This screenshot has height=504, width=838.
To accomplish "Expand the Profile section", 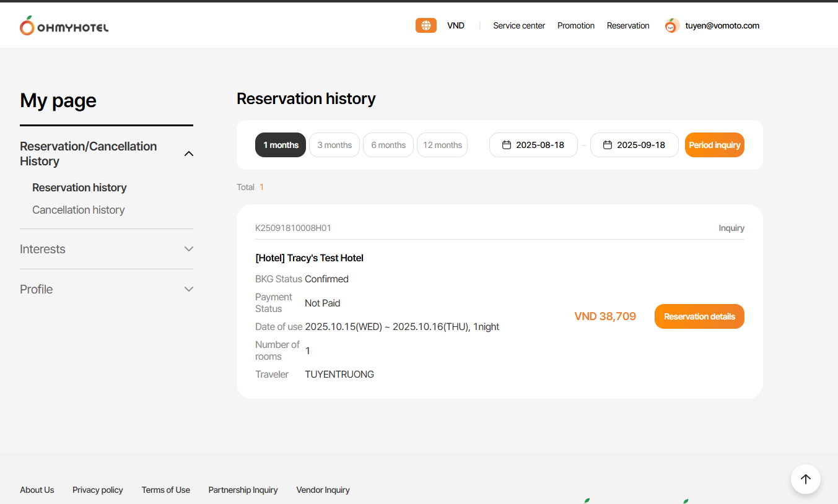I will click(189, 289).
